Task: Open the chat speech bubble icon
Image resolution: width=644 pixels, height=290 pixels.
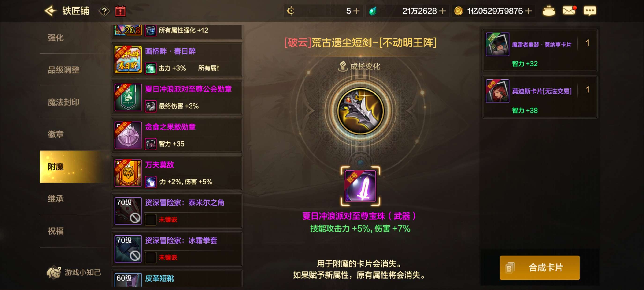Action: 590,11
